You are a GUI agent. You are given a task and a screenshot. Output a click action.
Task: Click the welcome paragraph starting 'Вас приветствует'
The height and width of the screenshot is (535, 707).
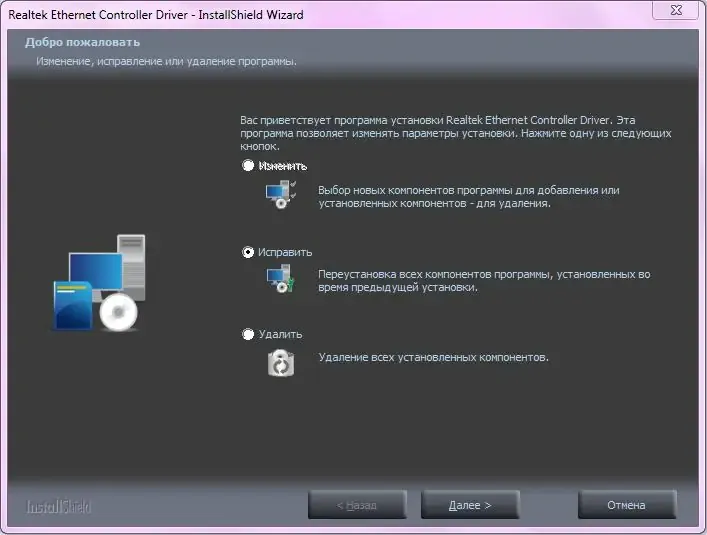pyautogui.click(x=456, y=133)
